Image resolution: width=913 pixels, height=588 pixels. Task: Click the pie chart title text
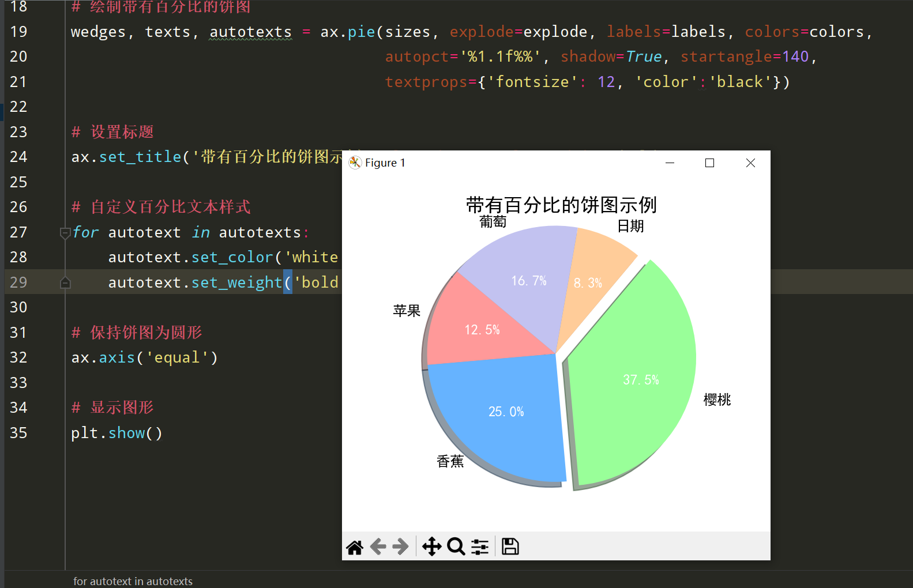coord(561,205)
